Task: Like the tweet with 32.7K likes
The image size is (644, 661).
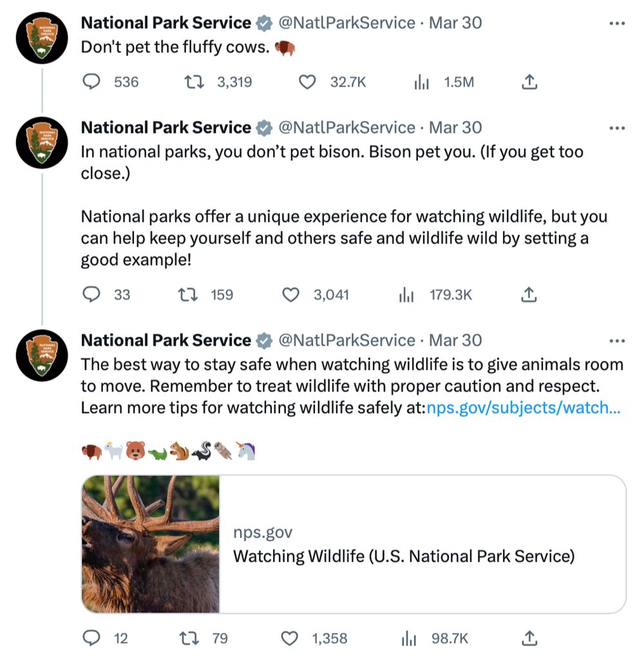Action: coord(308,82)
